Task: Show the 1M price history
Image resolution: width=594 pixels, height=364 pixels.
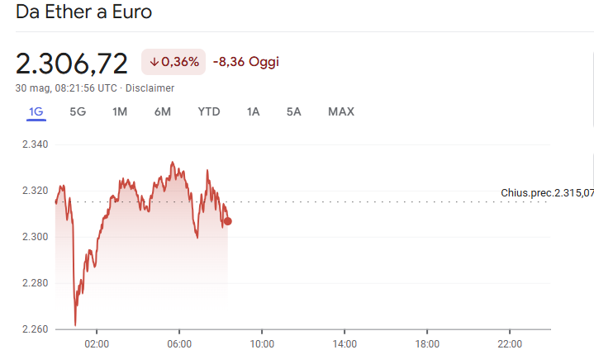Action: (x=120, y=111)
